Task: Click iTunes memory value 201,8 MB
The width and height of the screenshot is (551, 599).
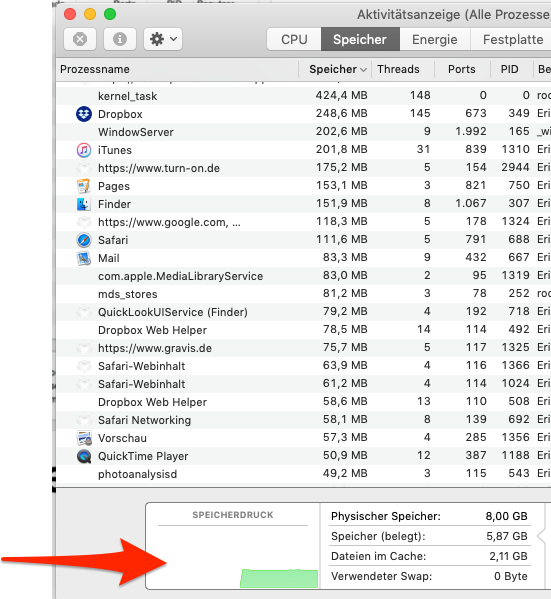Action: (341, 149)
